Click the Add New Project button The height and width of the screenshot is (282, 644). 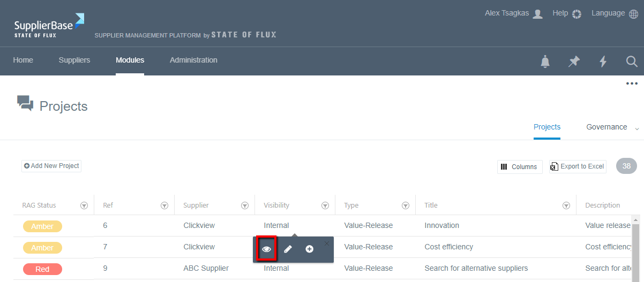click(x=51, y=166)
